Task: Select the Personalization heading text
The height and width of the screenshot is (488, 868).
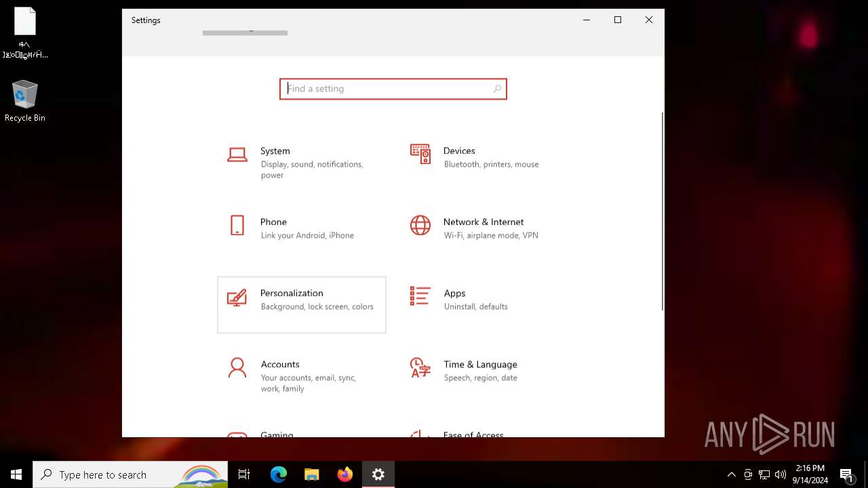Action: pyautogui.click(x=292, y=293)
